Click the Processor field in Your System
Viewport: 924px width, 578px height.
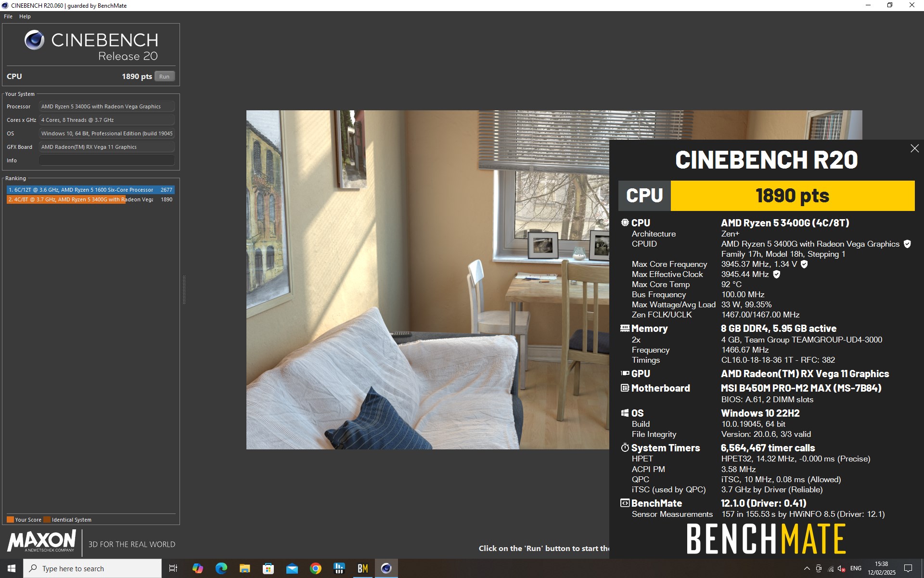pyautogui.click(x=106, y=106)
